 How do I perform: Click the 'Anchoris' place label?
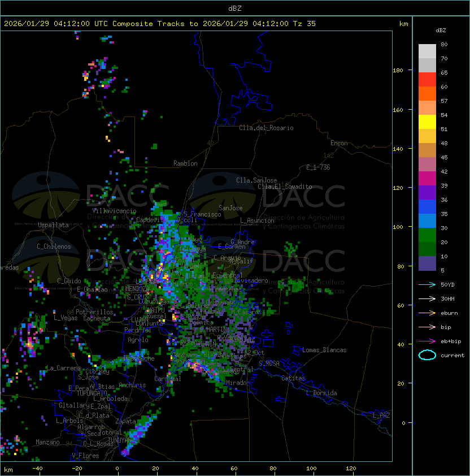[x=132, y=385]
